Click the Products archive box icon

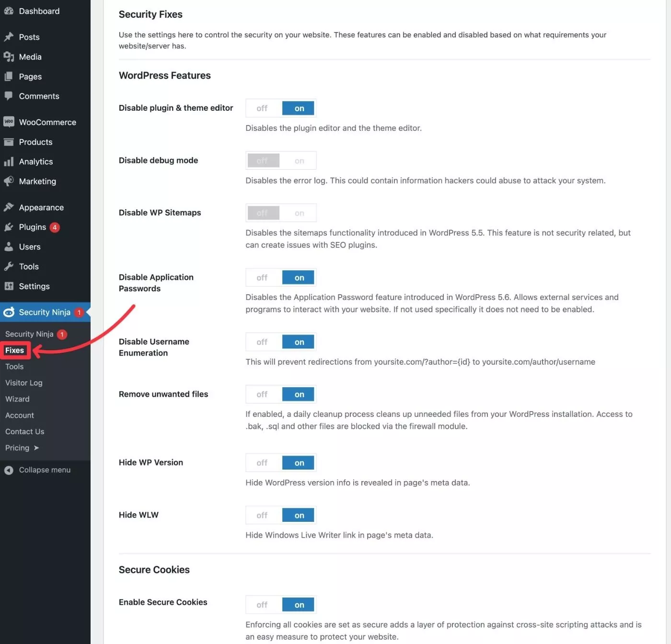(9, 142)
